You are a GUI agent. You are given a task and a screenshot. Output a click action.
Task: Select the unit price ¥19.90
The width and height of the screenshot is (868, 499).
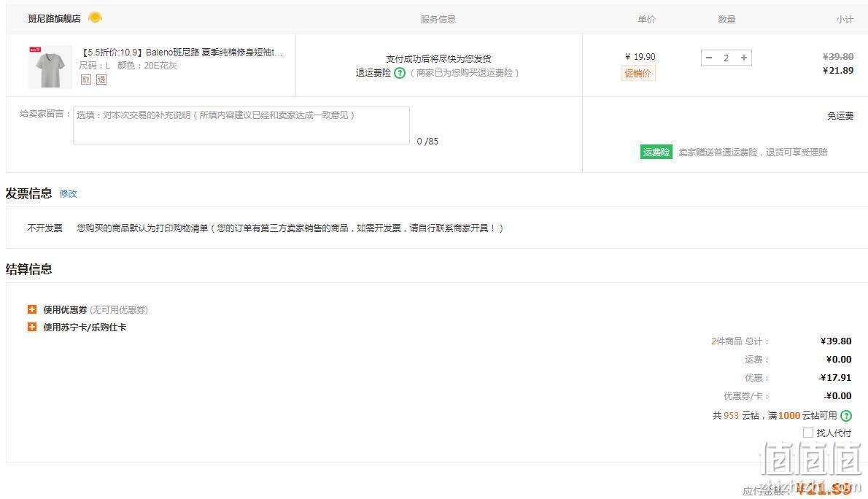(640, 56)
